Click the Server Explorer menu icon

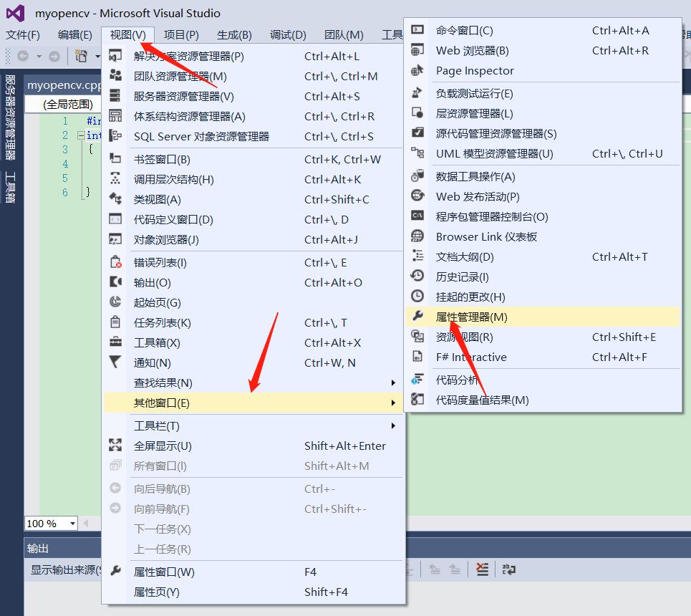[115, 95]
